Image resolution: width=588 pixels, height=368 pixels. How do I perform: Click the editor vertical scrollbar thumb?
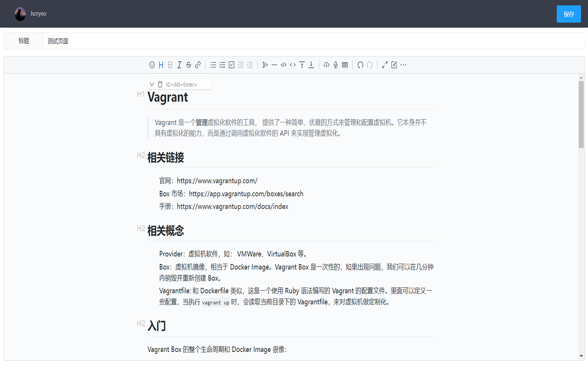[x=581, y=114]
